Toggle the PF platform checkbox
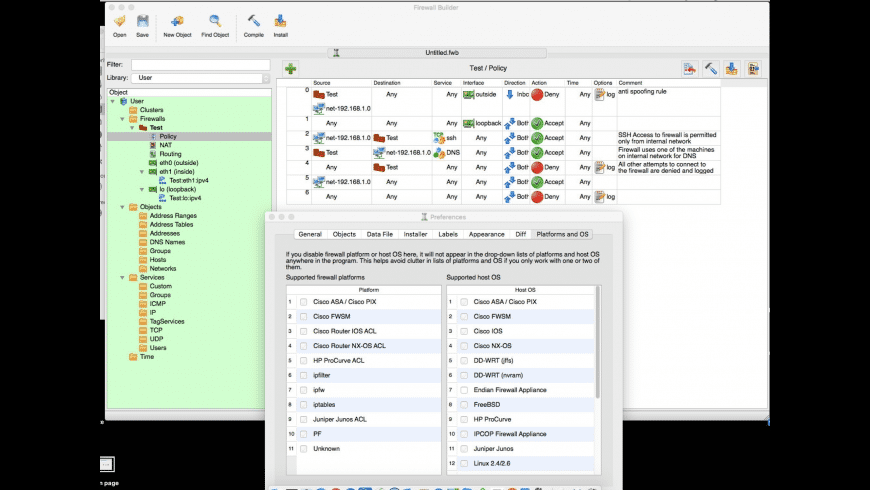870x490 pixels. 304,434
